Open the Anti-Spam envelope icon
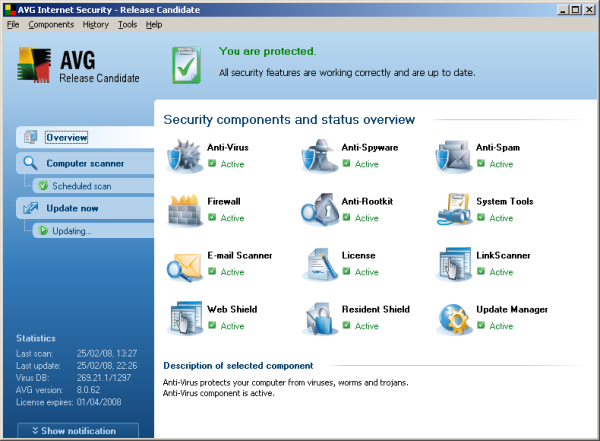The height and width of the screenshot is (441, 600). (454, 156)
